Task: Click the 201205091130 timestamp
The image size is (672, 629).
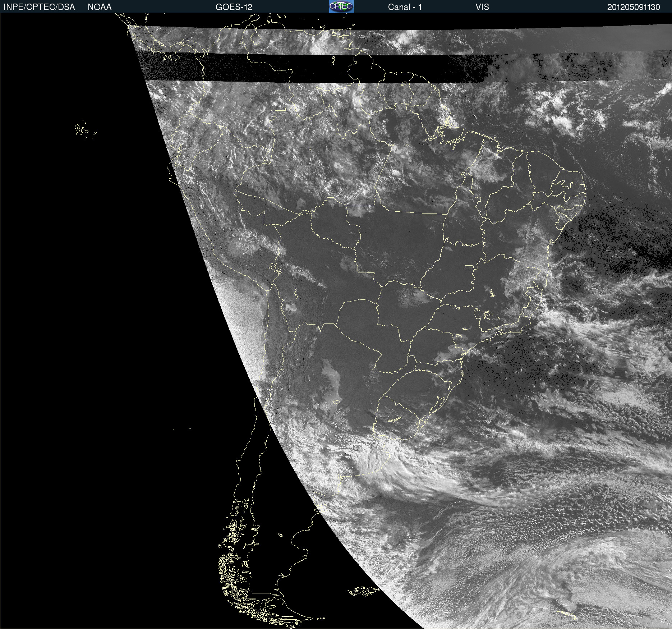Action: click(x=634, y=7)
